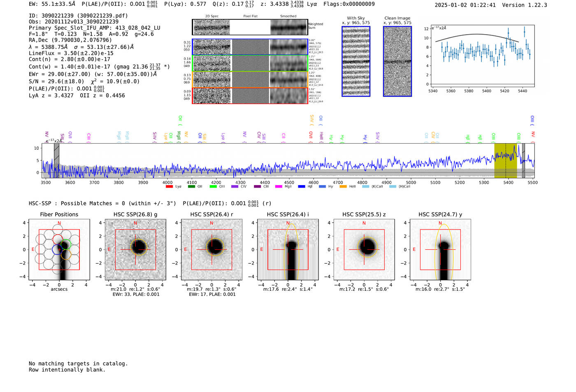
Task: Click the g-band m:21.0 re:1.2" caption
Action: (x=135, y=289)
